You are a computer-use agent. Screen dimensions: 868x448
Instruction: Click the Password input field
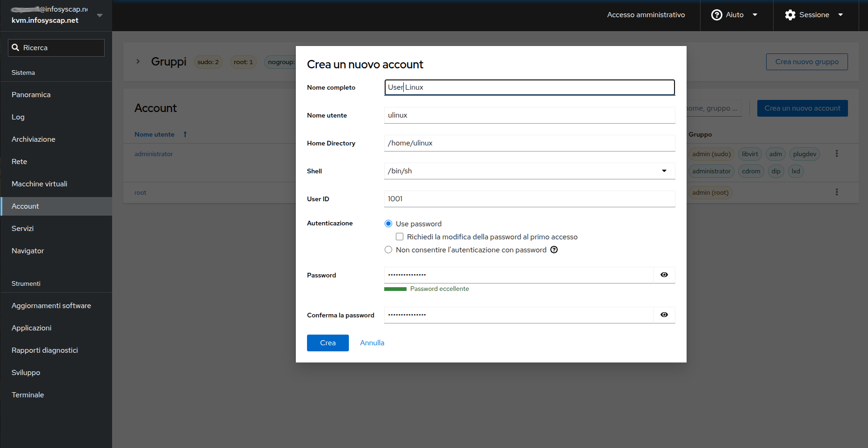point(519,275)
